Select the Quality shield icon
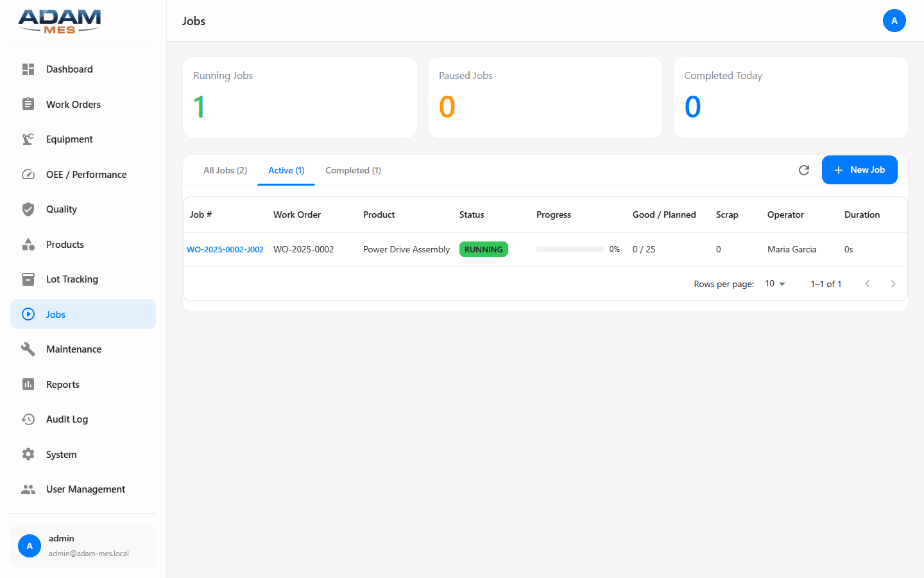The width and height of the screenshot is (924, 578). pyautogui.click(x=28, y=209)
